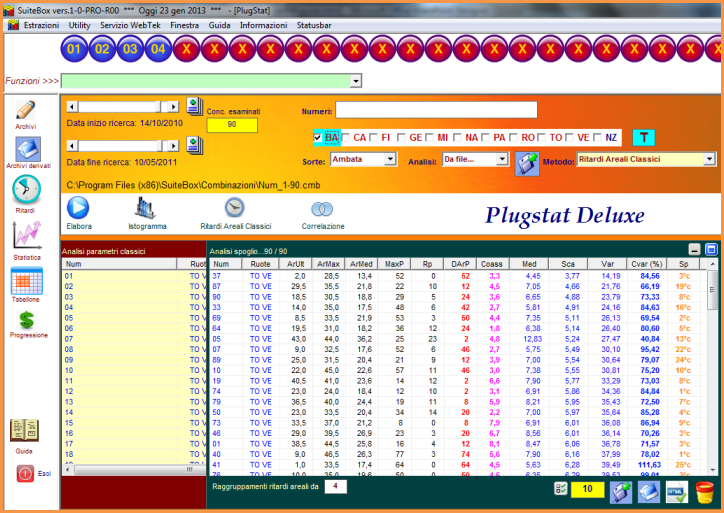Open the Finestra menu
This screenshot has width=724, height=513.
pos(184,25)
